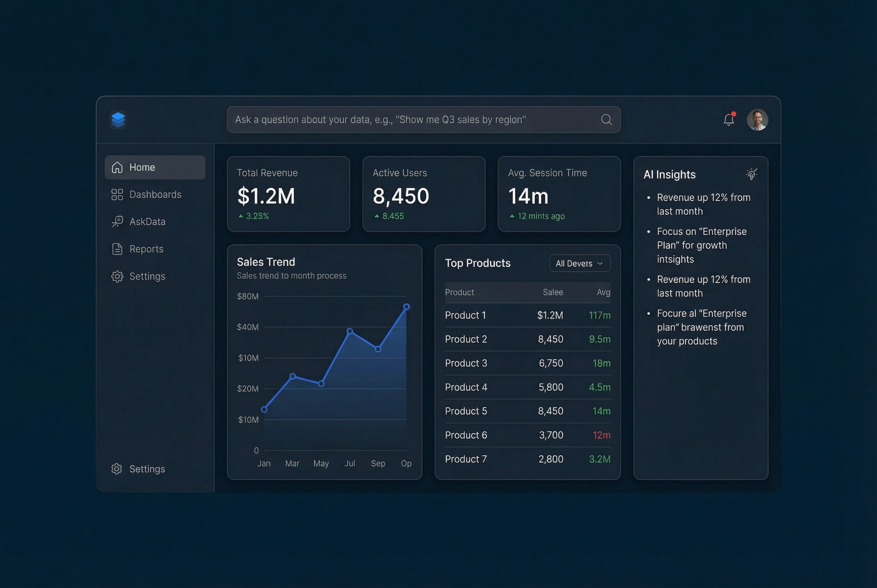Screen dimensions: 877x588
Task: Click the Jul data point on chart
Action: (x=349, y=331)
